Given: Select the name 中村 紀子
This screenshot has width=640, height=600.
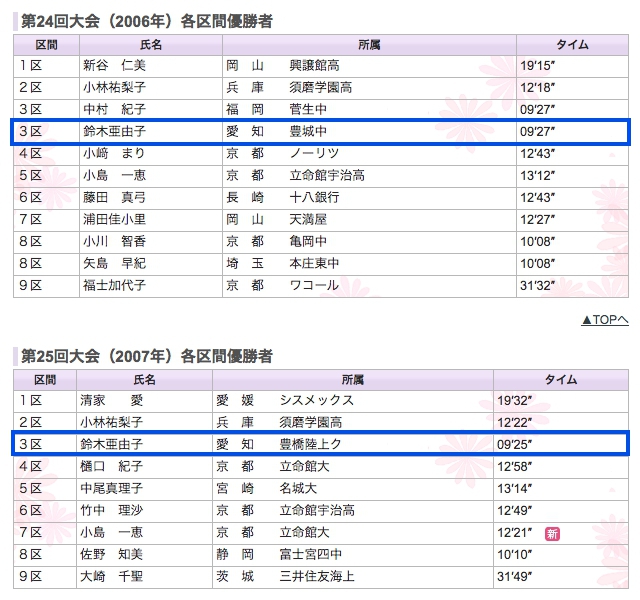Looking at the screenshot, I should (114, 109).
